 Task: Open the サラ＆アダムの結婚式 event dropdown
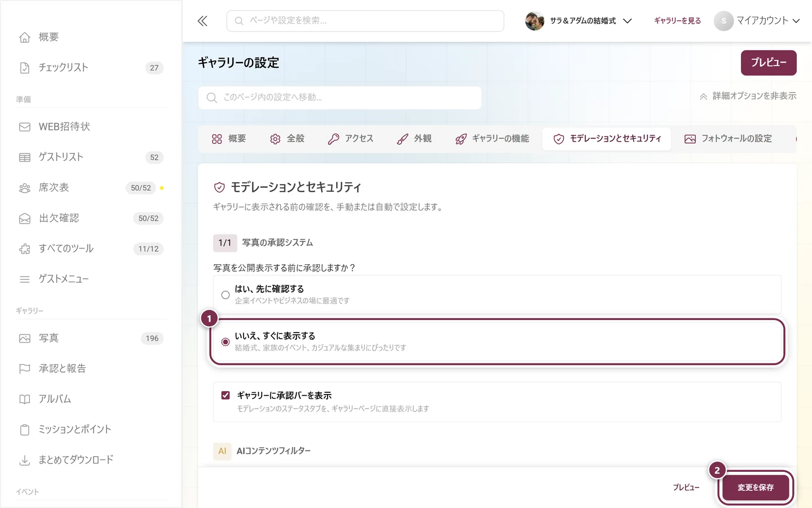(x=579, y=21)
